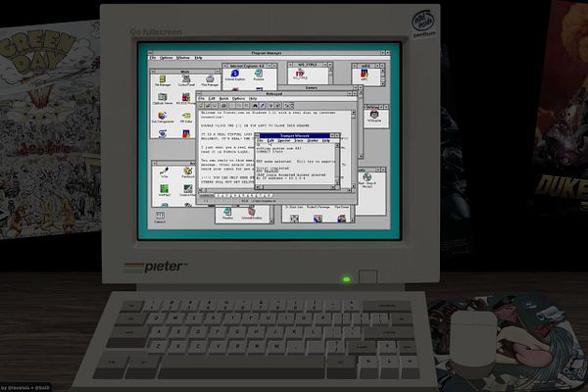Open Trumpet Winsock Trace menu
This screenshot has height=392, width=588.
click(299, 141)
